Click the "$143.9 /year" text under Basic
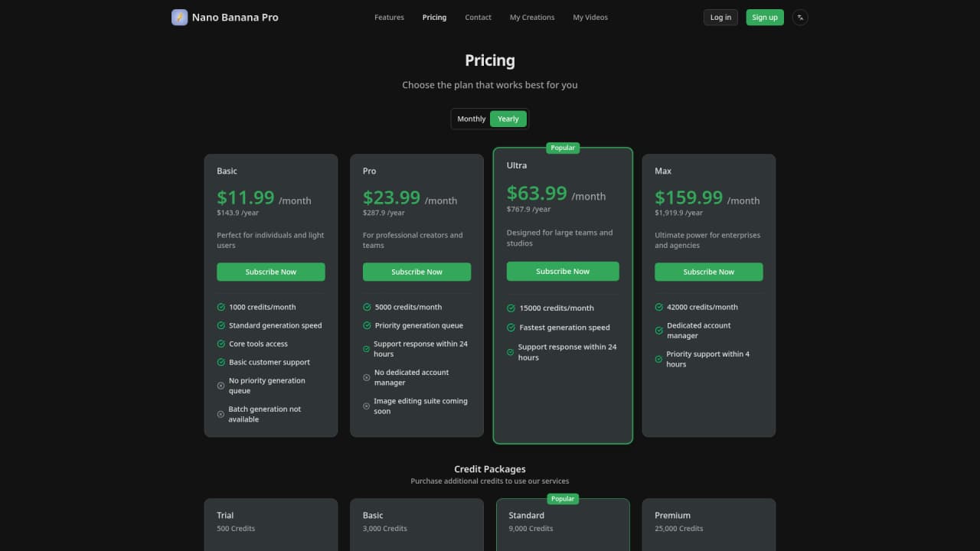The width and height of the screenshot is (980, 551). pyautogui.click(x=238, y=213)
